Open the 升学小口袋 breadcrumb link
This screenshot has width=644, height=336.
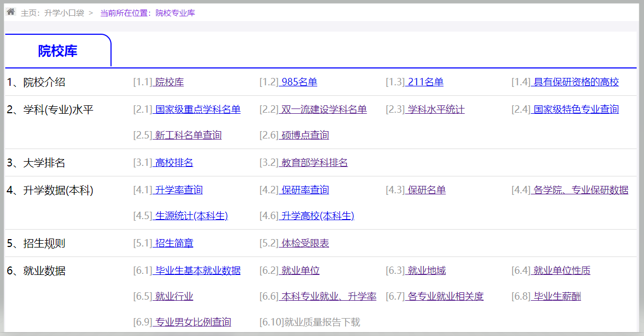[64, 13]
